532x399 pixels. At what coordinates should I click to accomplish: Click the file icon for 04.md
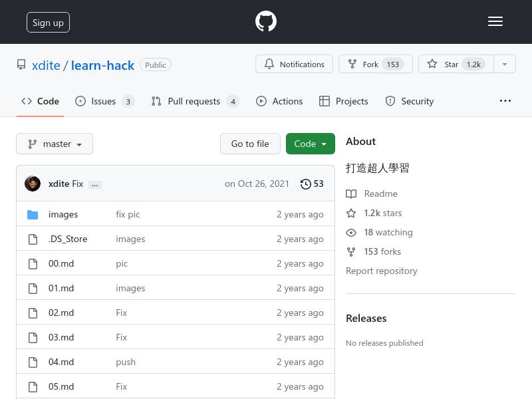[x=33, y=362]
